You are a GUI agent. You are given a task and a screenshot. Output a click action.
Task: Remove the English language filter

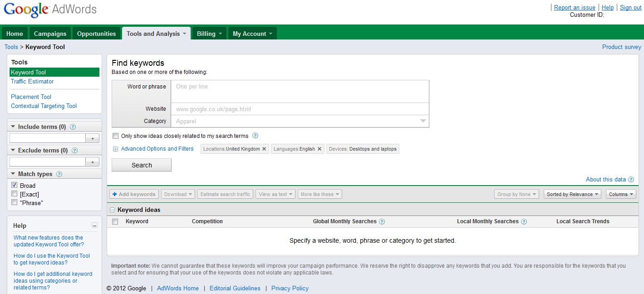coord(320,149)
